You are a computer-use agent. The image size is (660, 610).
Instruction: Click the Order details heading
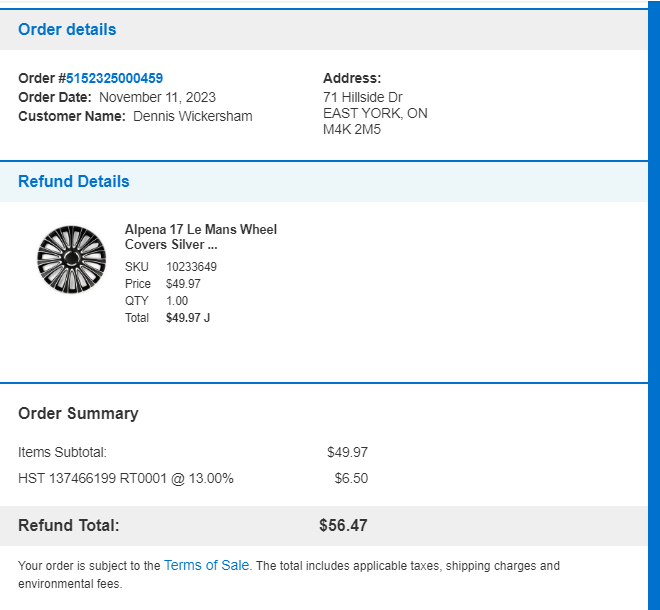(x=67, y=29)
